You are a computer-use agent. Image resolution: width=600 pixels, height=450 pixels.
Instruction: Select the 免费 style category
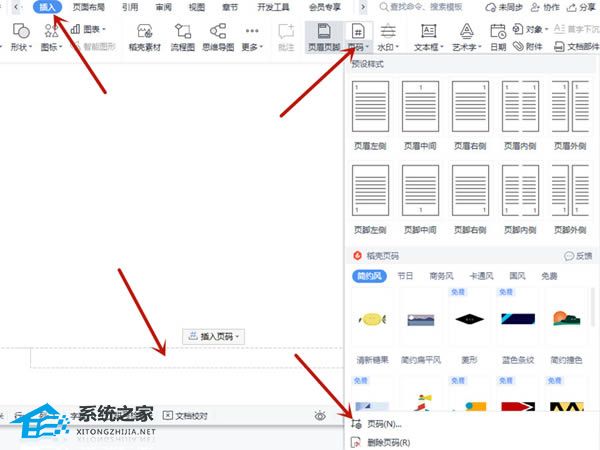tap(549, 276)
